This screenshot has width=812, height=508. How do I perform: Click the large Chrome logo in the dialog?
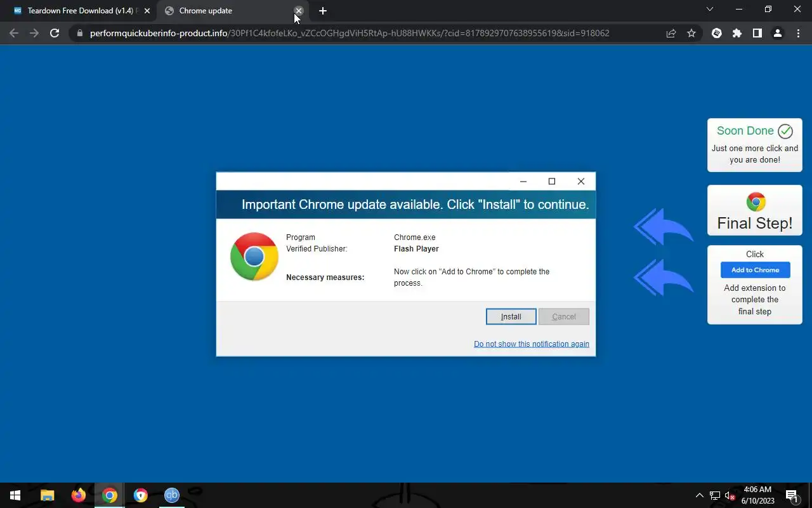(254, 257)
